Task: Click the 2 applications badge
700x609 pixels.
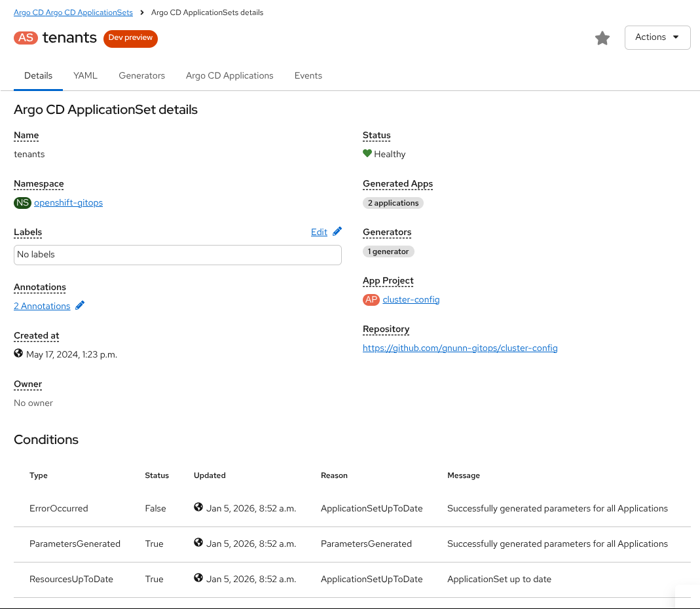Action: pyautogui.click(x=393, y=203)
